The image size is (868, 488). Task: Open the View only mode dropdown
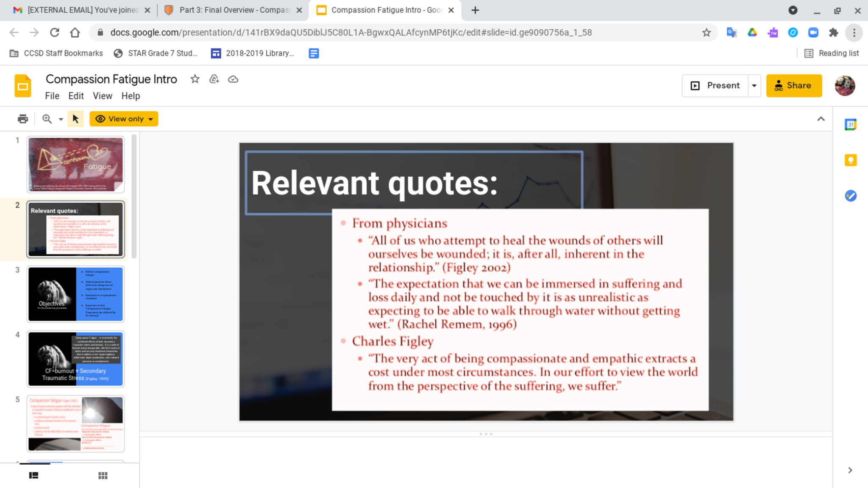(x=124, y=119)
